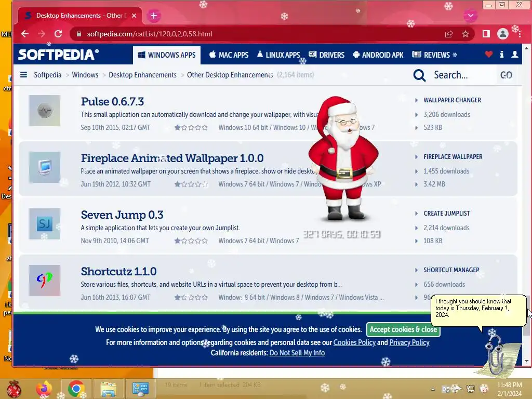Open a new browser tab
532x399 pixels.
tap(154, 16)
